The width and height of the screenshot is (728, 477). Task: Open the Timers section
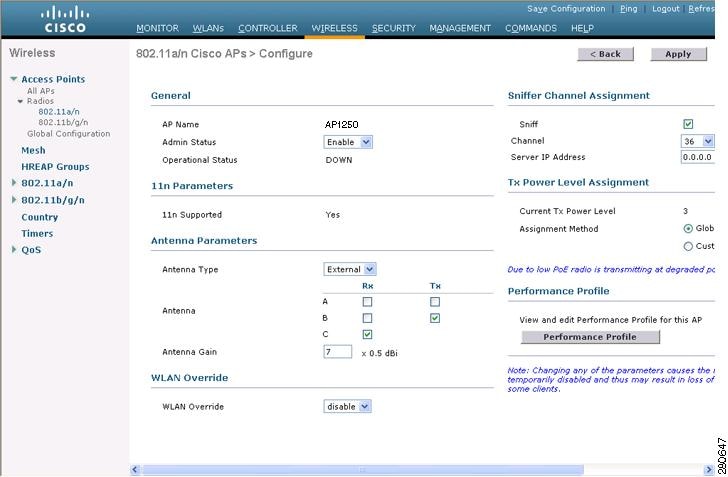(x=37, y=234)
